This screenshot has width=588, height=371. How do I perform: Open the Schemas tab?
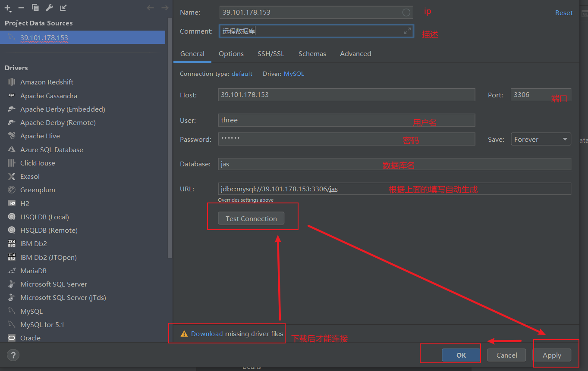click(312, 54)
